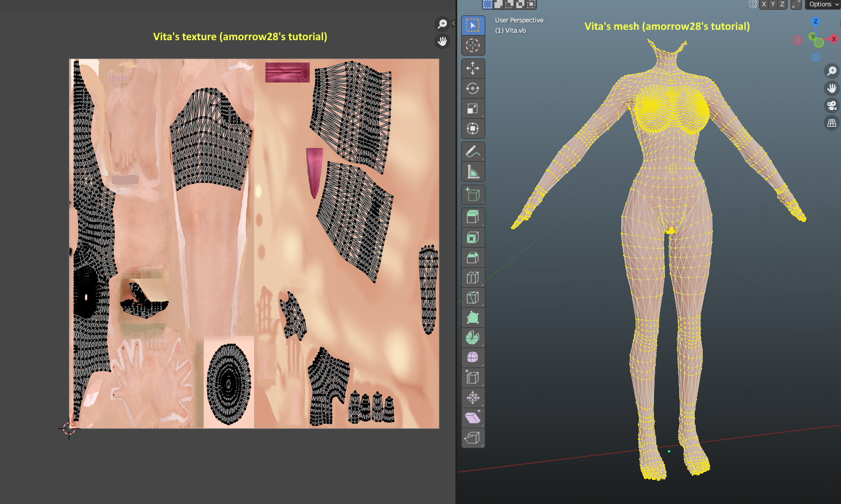This screenshot has width=841, height=504.
Task: Activate the Knife tool
Action: pos(473,298)
